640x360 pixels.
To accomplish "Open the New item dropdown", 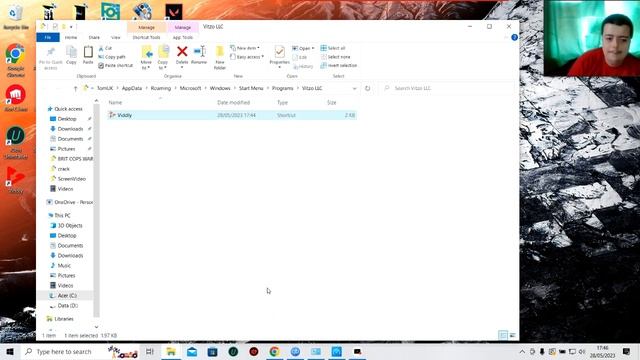I will (245, 48).
